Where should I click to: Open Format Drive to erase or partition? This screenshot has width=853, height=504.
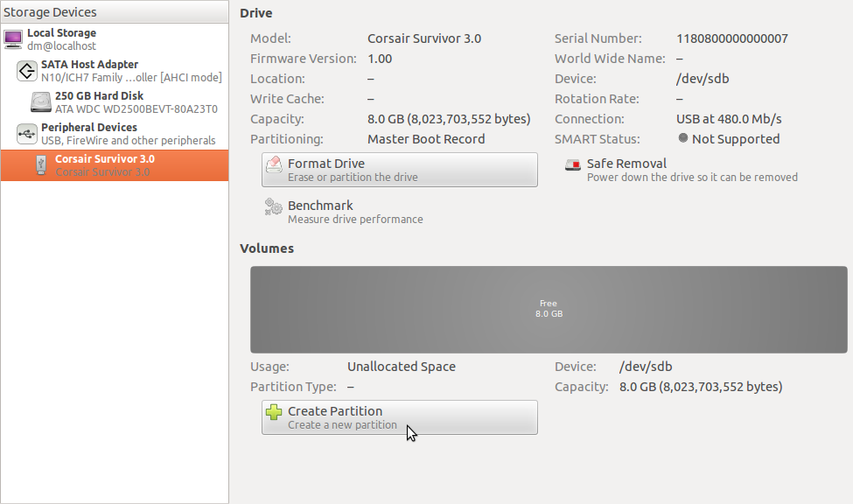pos(399,170)
